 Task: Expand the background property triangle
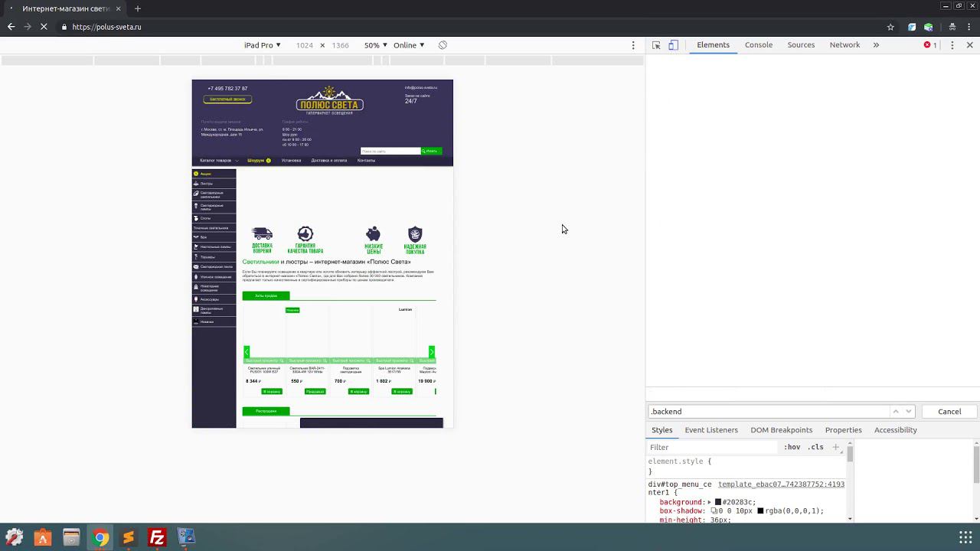pos(710,502)
